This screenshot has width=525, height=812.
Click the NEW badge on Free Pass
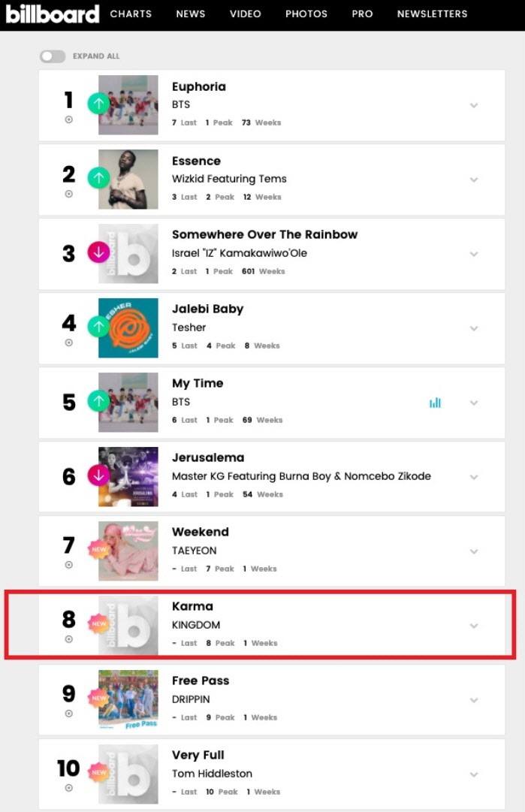coord(98,699)
